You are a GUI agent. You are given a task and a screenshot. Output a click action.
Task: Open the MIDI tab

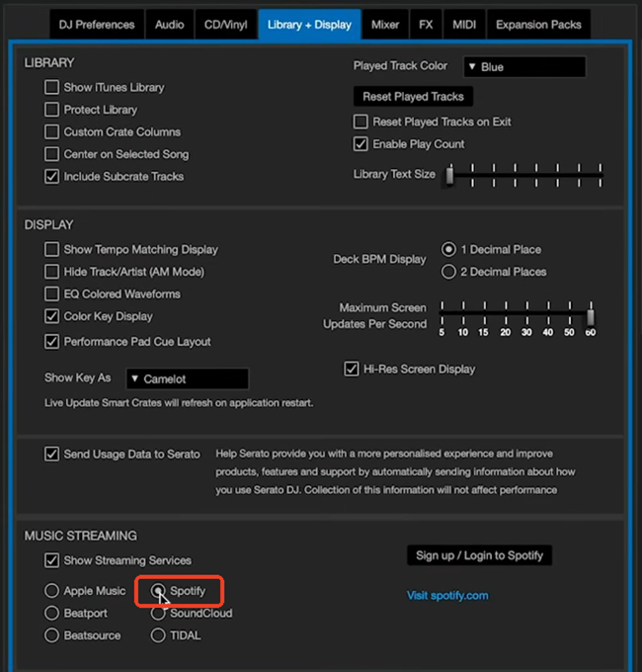pos(464,24)
